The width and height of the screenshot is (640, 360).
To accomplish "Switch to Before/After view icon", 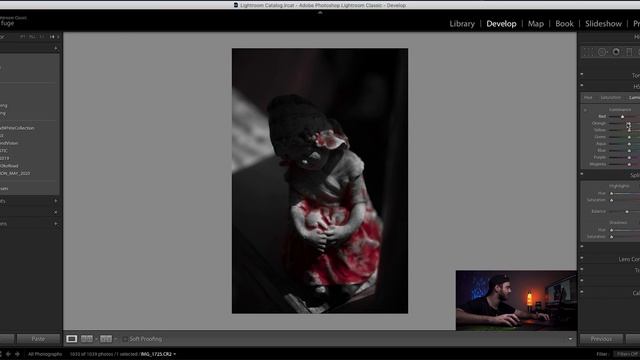I will (x=106, y=339).
